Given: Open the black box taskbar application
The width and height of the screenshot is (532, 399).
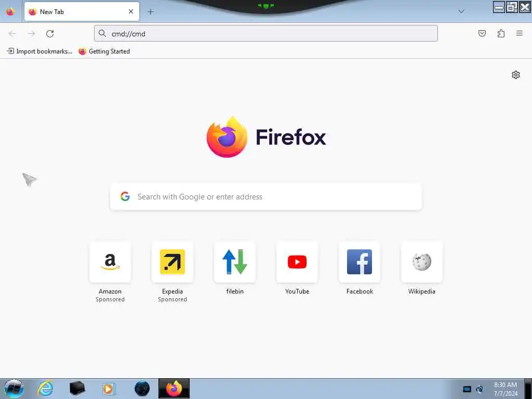Looking at the screenshot, I should point(77,389).
